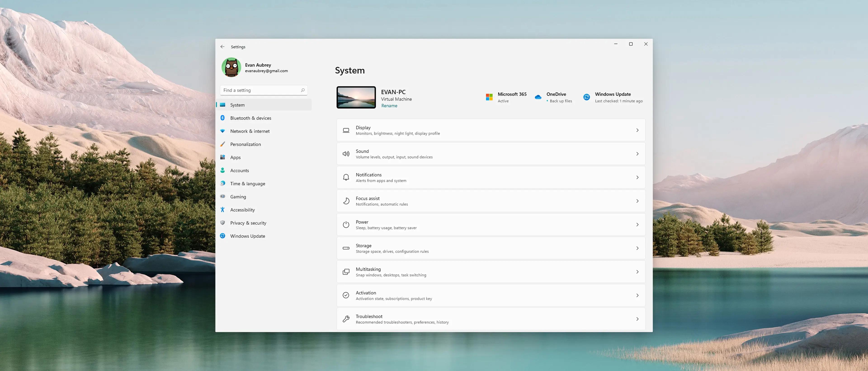
Task: Open Accounts in the left navigation
Action: point(239,170)
